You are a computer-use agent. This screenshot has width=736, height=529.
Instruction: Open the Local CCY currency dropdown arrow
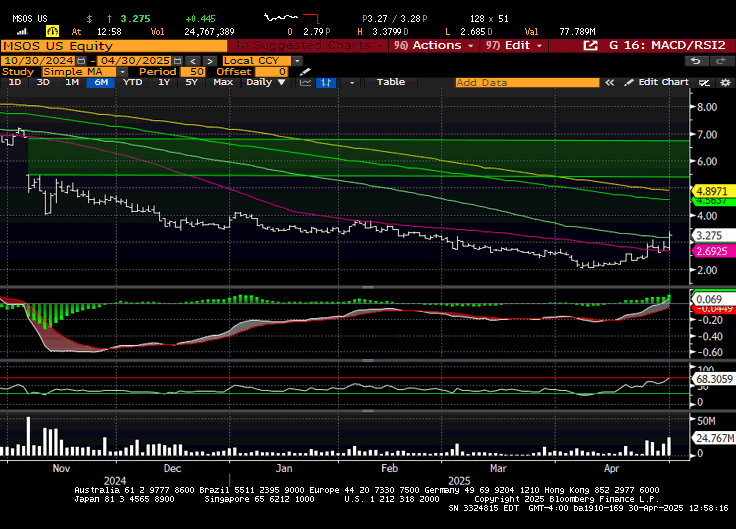pos(297,61)
